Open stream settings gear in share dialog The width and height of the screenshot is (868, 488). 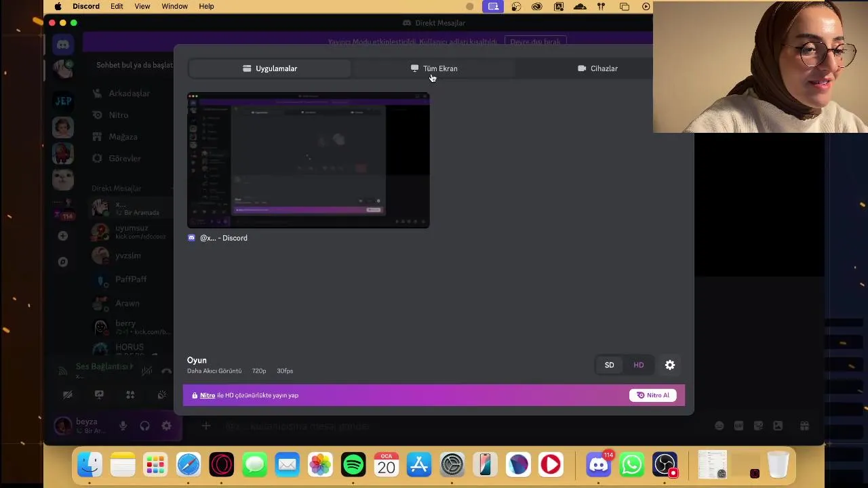coord(670,365)
